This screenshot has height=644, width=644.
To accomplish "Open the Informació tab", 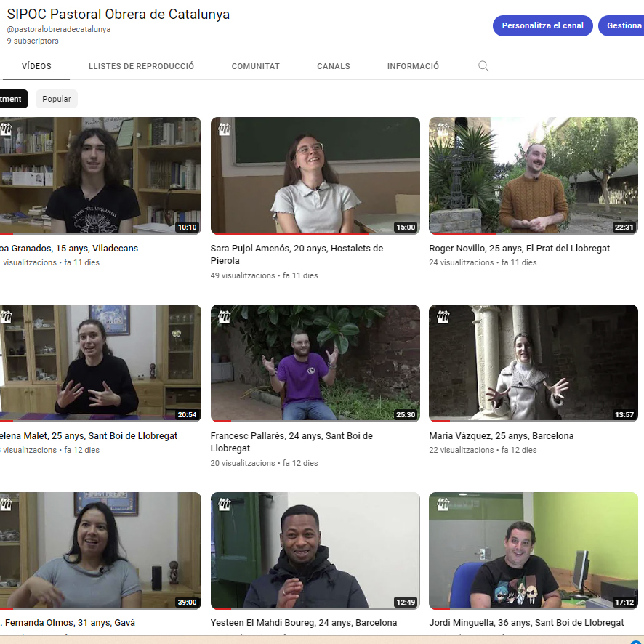I will pos(413,66).
